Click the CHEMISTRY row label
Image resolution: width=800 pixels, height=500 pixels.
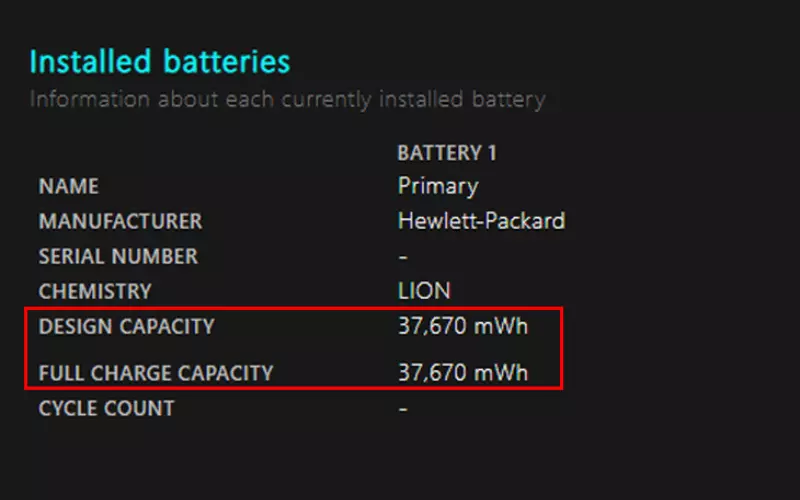[95, 291]
